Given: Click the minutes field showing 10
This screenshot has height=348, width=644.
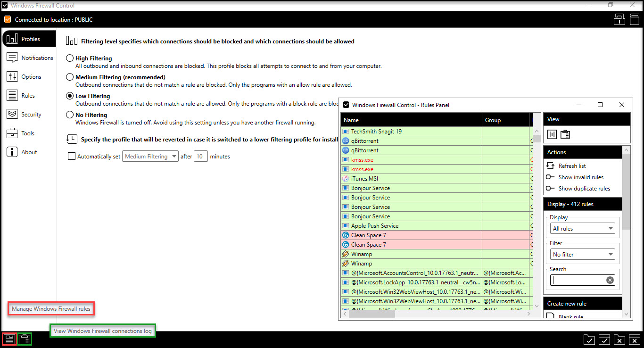Looking at the screenshot, I should click(200, 157).
